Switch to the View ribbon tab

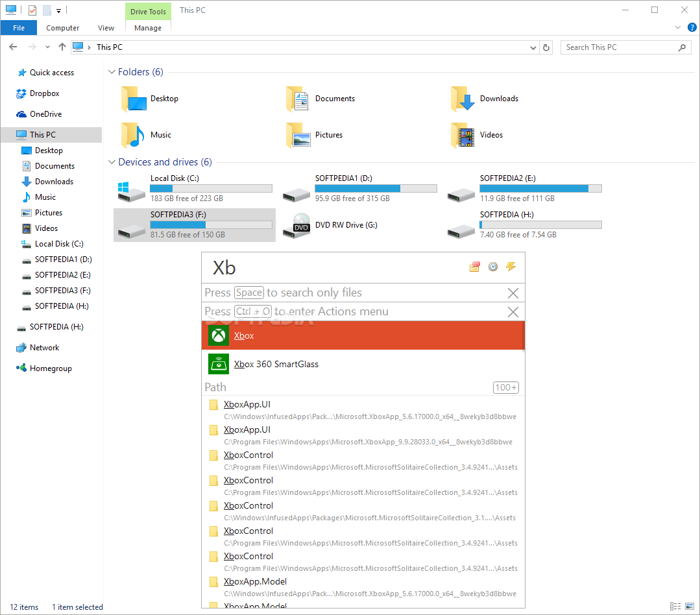pyautogui.click(x=106, y=28)
